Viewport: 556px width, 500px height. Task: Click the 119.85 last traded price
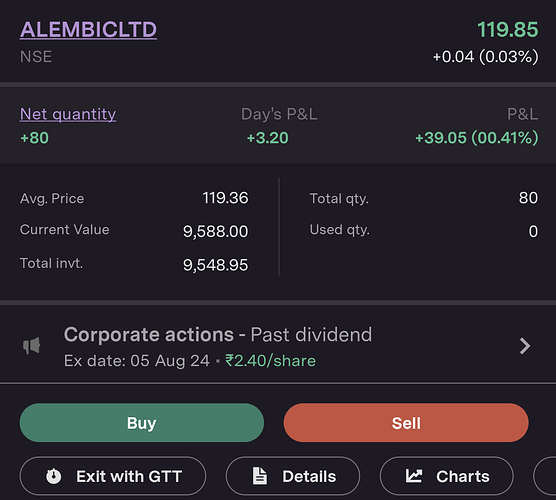point(508,29)
